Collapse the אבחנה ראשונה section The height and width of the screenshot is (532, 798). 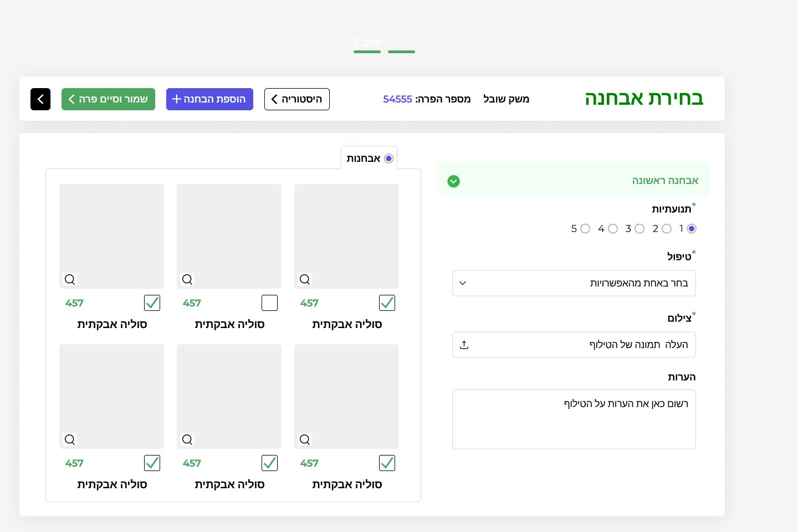pyautogui.click(x=453, y=181)
